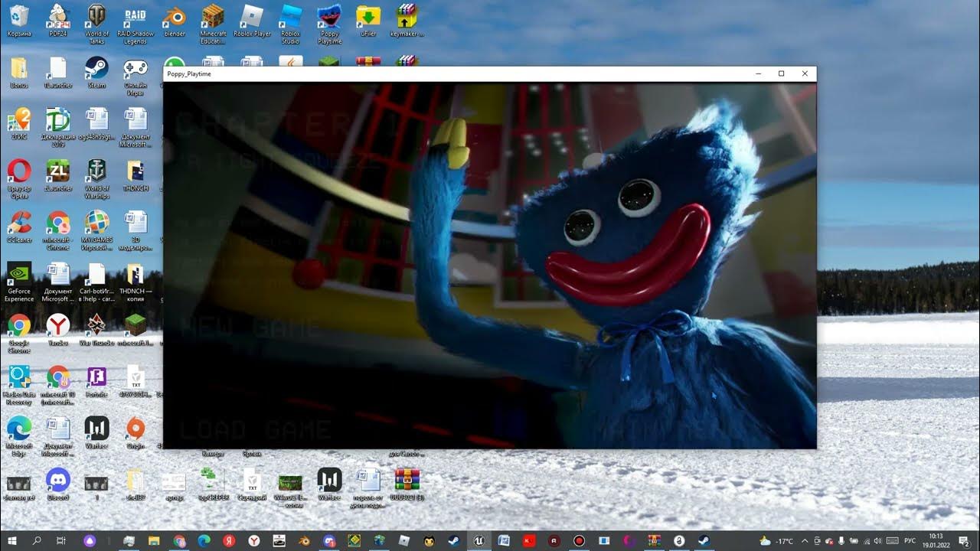Open GeForce Experience desktop shortcut
This screenshot has height=551, width=980.
pyautogui.click(x=19, y=282)
